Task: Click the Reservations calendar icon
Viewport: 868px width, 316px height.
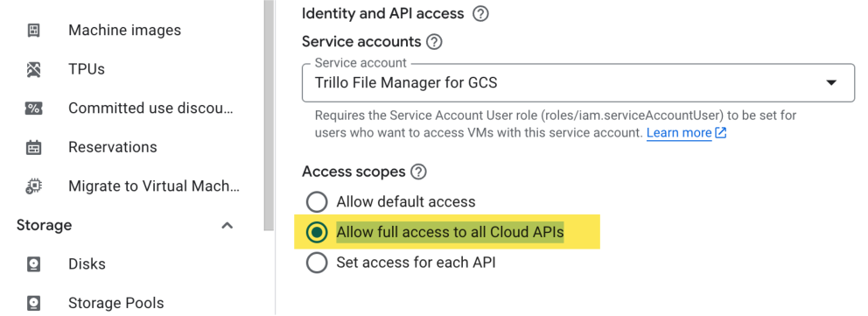Action: pyautogui.click(x=34, y=148)
